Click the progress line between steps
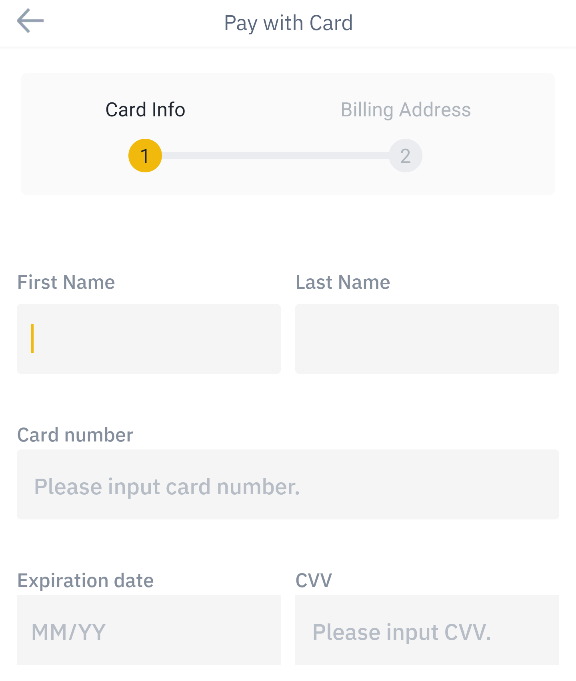 tap(275, 155)
